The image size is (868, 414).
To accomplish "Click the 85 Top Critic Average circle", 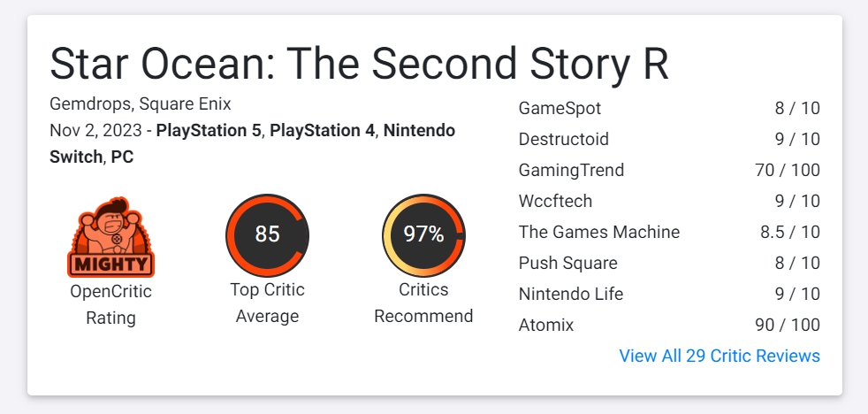I will tap(267, 235).
